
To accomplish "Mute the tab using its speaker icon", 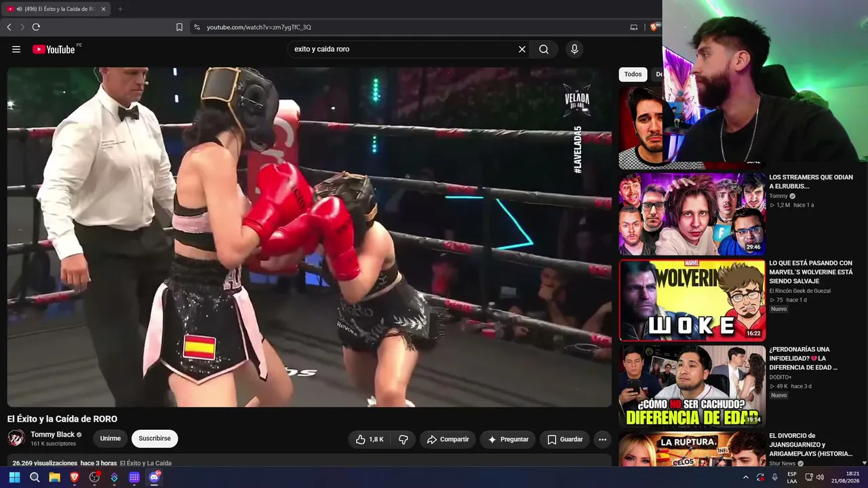I will click(19, 9).
